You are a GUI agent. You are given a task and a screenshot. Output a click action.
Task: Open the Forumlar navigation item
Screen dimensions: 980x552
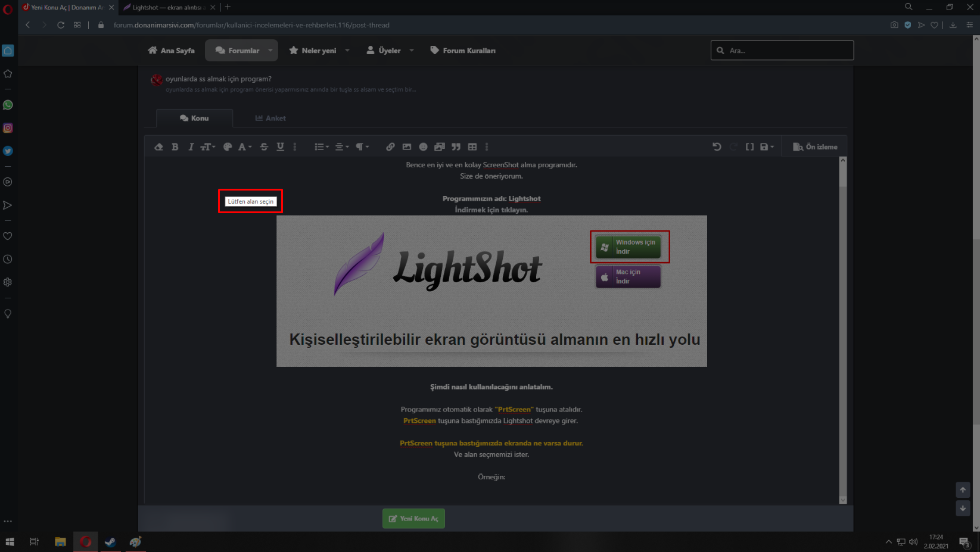[x=237, y=51]
